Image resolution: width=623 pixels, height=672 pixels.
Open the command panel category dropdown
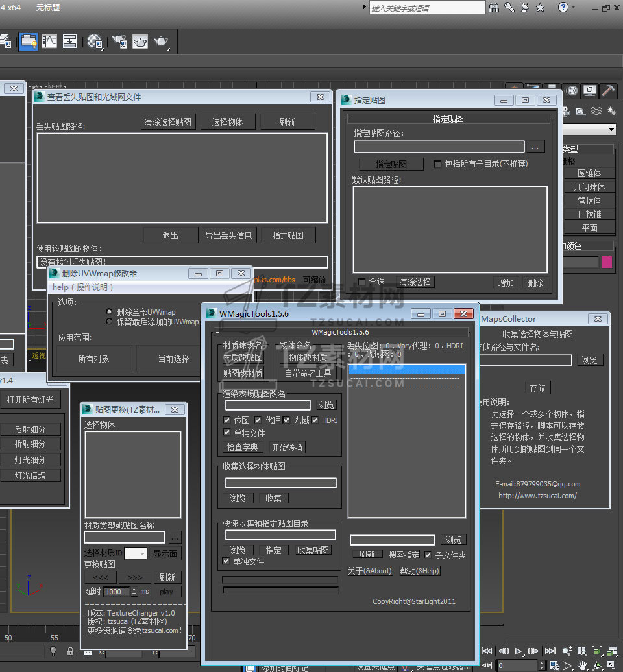click(590, 129)
